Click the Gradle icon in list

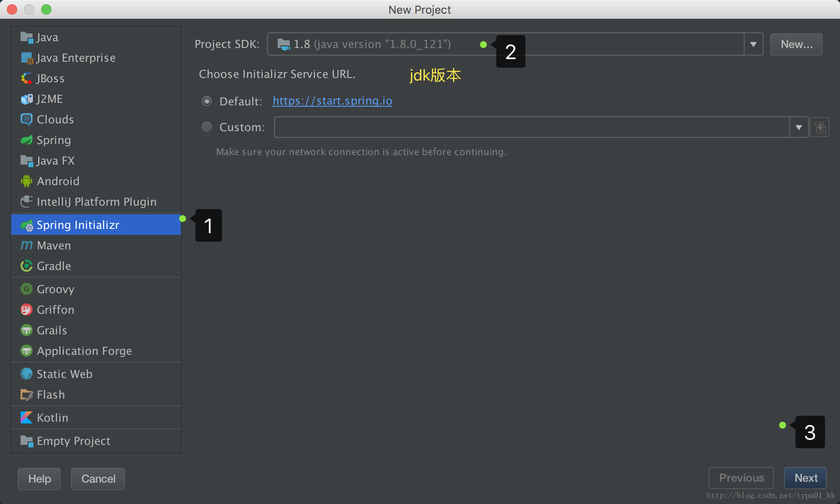click(27, 266)
